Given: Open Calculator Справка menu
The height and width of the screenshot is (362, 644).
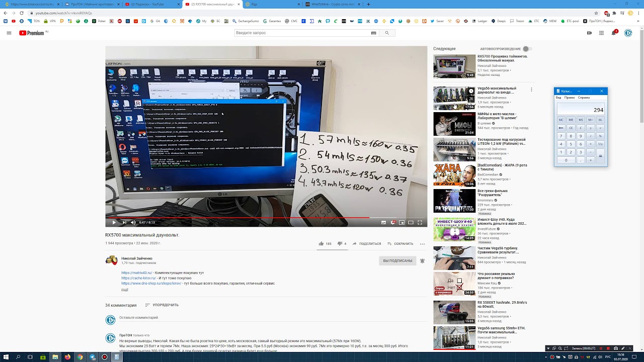Looking at the screenshot, I should 584,98.
